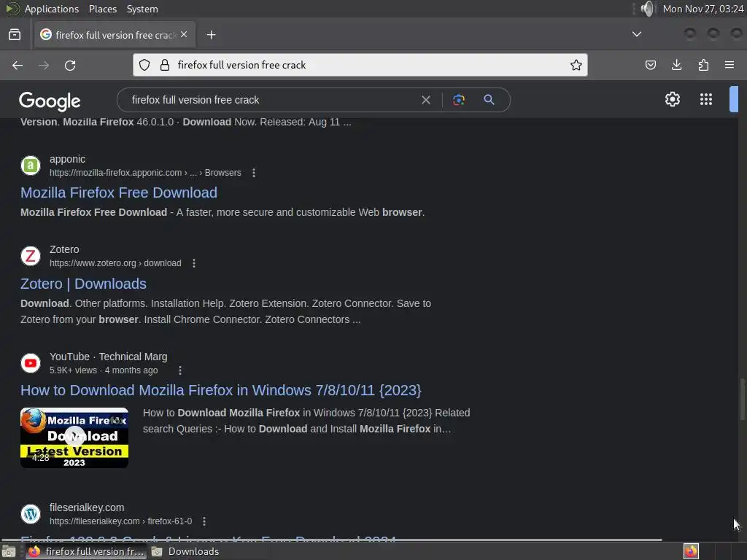Click the padlock site security icon

165,65
